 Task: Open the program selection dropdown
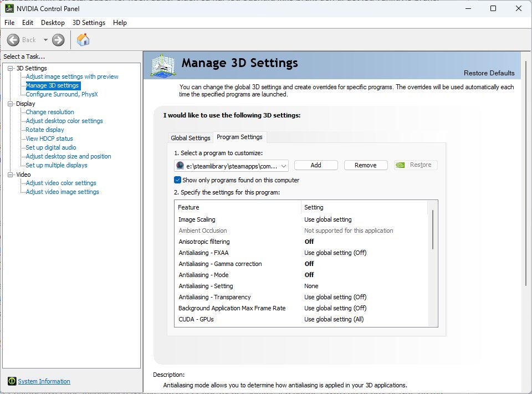pyautogui.click(x=284, y=166)
